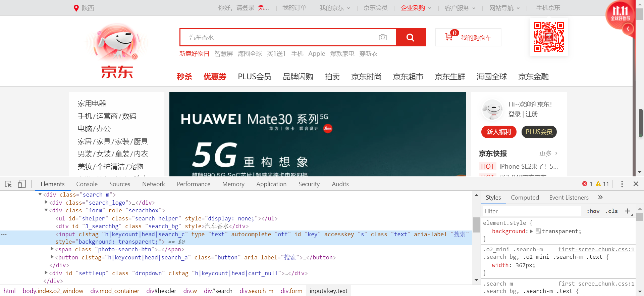Toggle the device toolbar icon
This screenshot has height=296, width=644.
[22, 184]
